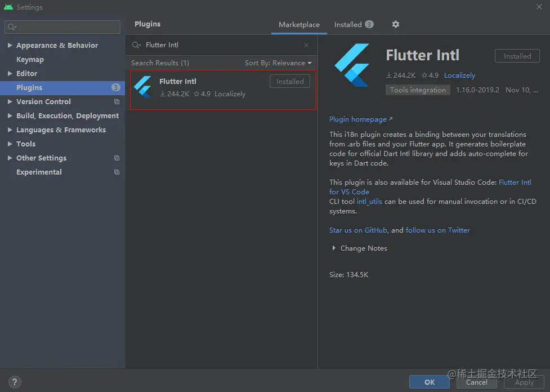Expand the Change Notes section
Screen dimensions: 550x392
pos(334,248)
